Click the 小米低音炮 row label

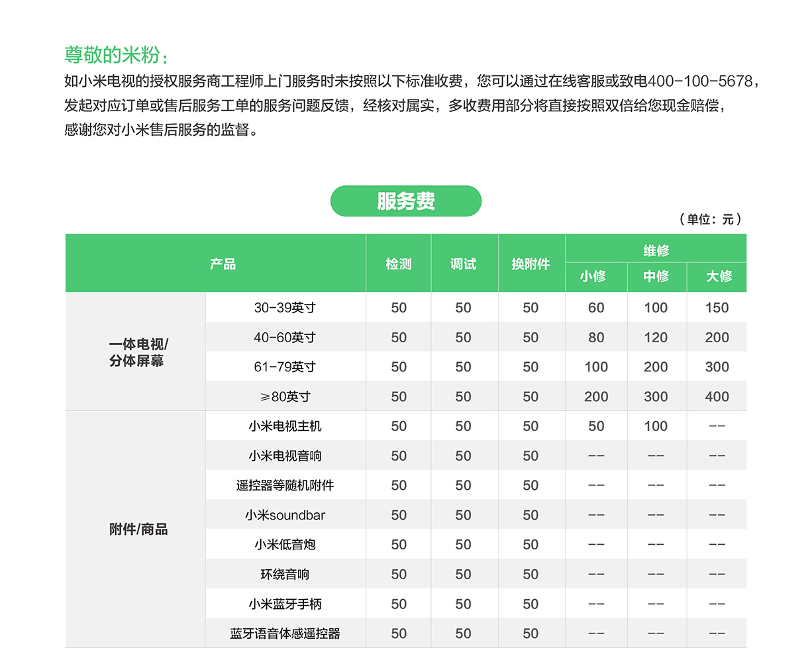coord(285,545)
